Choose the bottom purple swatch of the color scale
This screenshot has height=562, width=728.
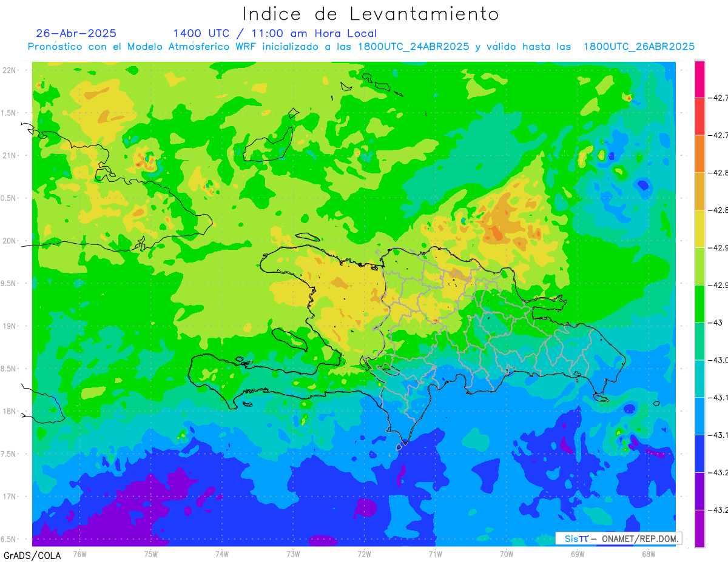click(699, 529)
